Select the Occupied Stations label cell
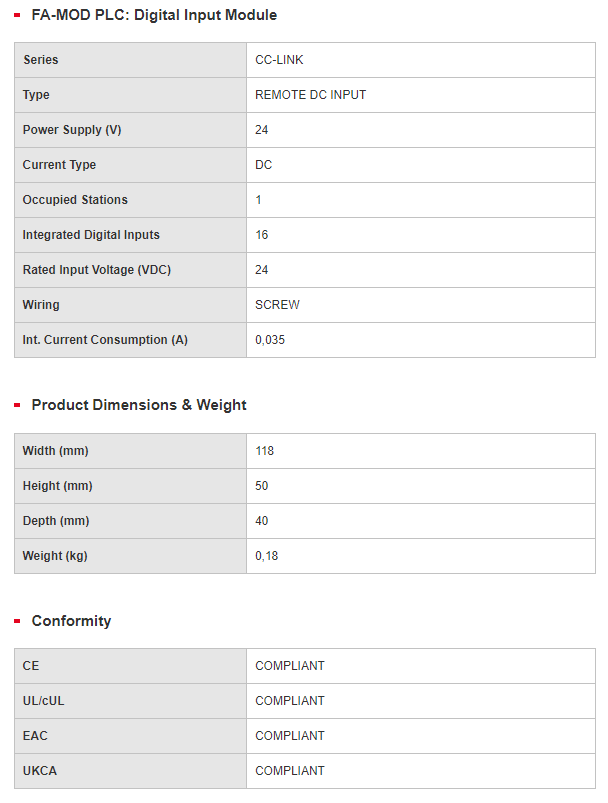This screenshot has width=608, height=803. click(x=131, y=200)
